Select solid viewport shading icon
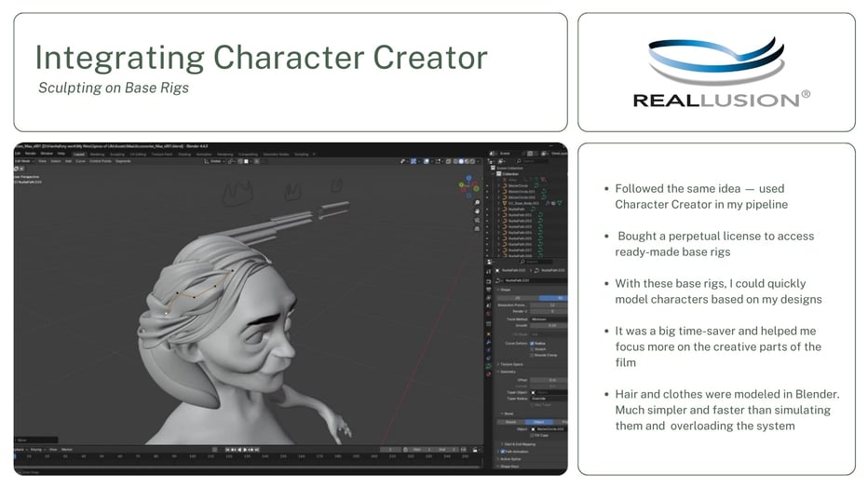The width and height of the screenshot is (868, 488). [461, 161]
